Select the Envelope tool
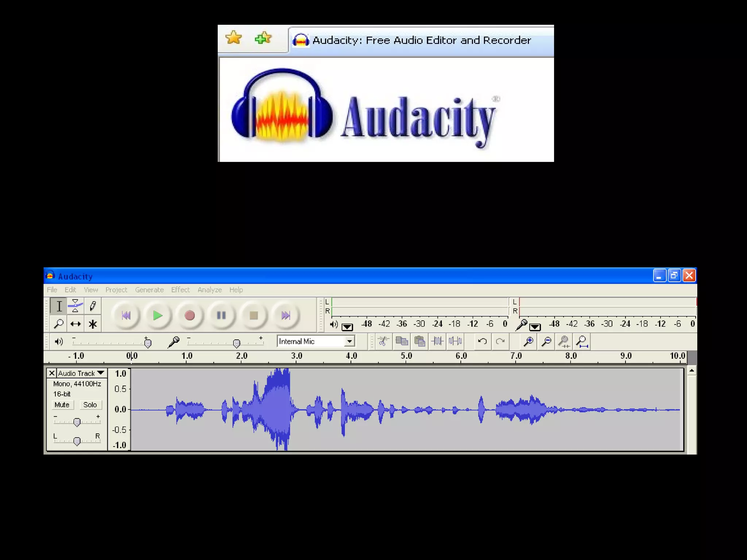Screen dimensions: 747x560 tap(76, 306)
